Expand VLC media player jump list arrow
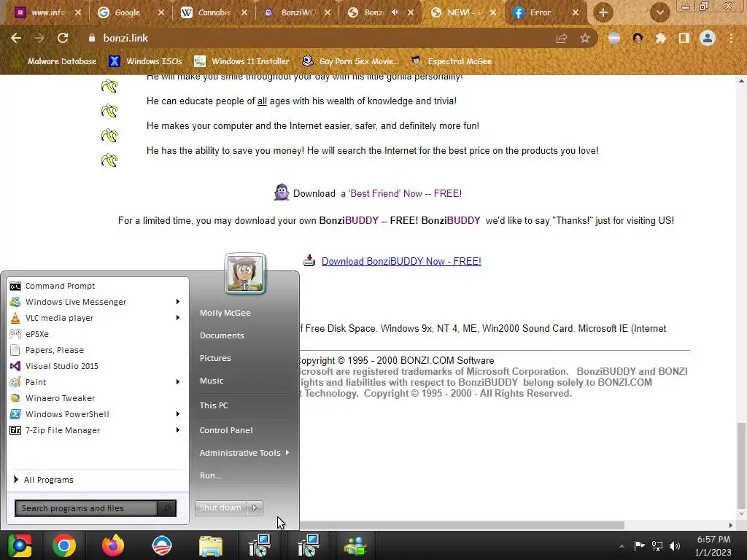747x560 pixels. pos(178,318)
